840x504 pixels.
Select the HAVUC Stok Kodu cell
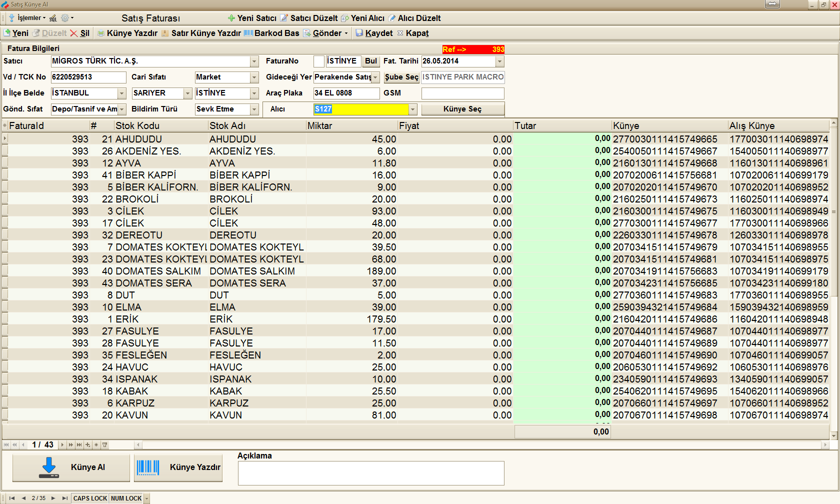click(x=160, y=367)
